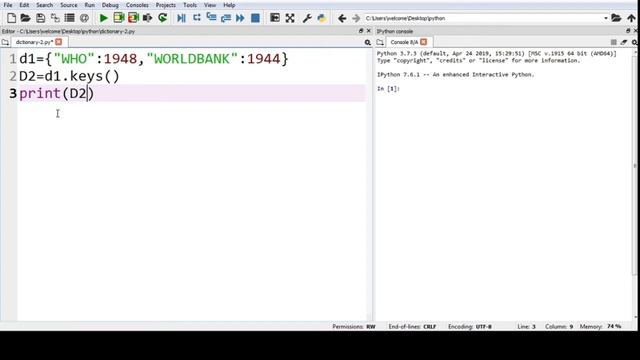
Task: Save the current file
Action: [40, 18]
